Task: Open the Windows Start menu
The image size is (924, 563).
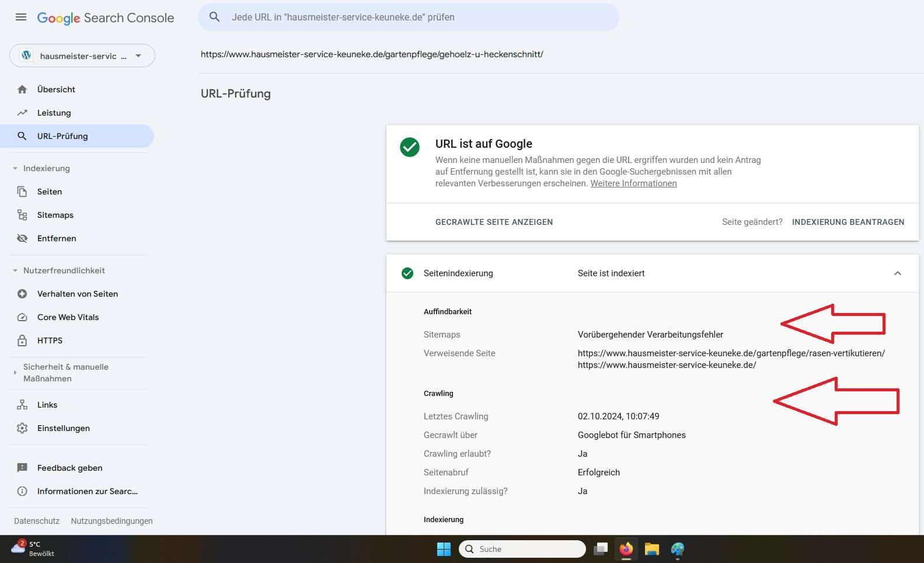Action: (x=444, y=549)
